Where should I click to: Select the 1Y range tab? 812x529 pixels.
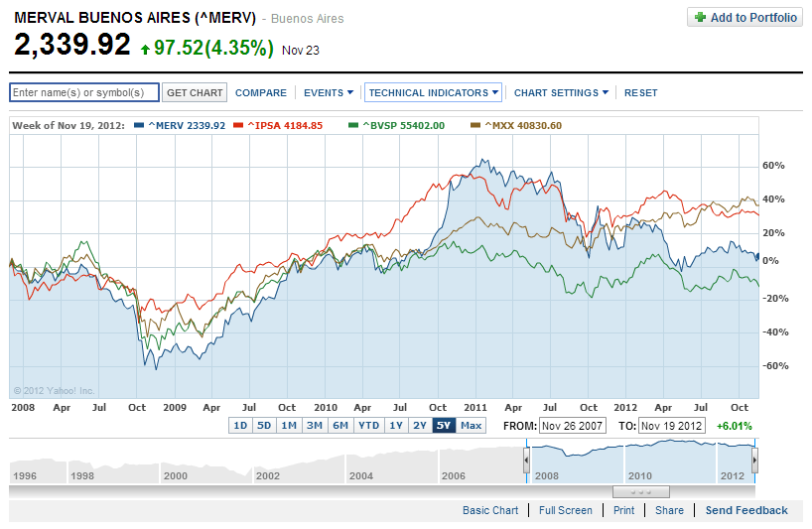[x=396, y=426]
